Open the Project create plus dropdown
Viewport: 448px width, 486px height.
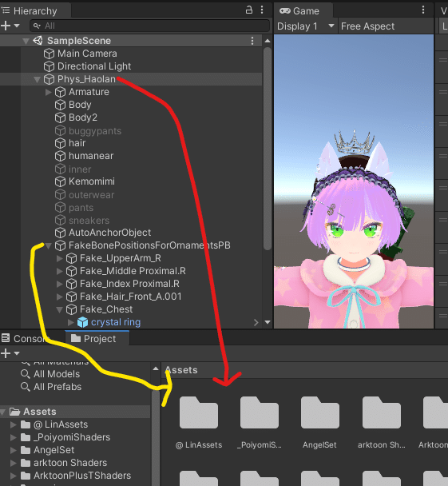click(10, 353)
